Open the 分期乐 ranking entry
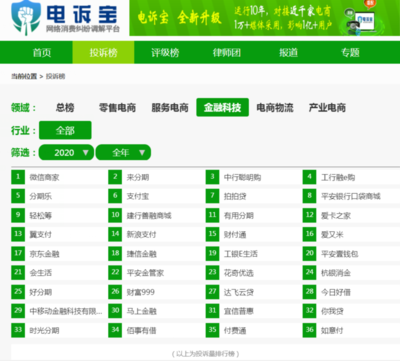 [41, 196]
